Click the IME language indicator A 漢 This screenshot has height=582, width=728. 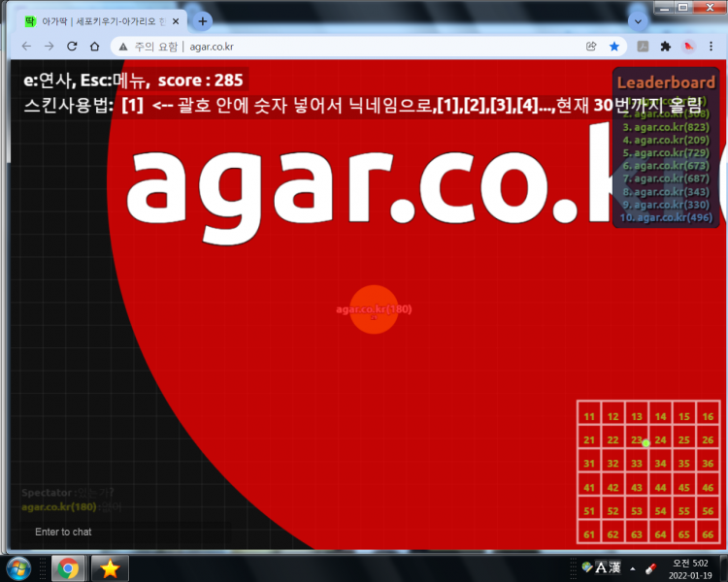(x=608, y=567)
